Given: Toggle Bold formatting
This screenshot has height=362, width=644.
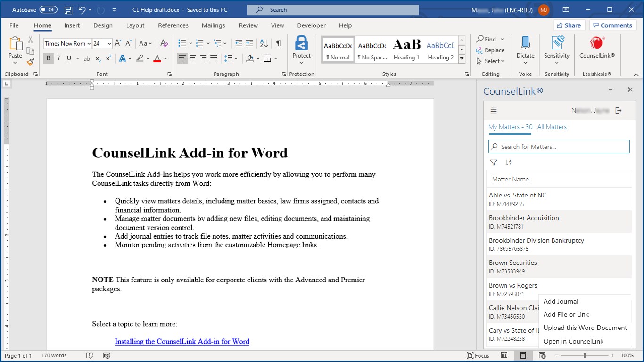Looking at the screenshot, I should [x=48, y=58].
